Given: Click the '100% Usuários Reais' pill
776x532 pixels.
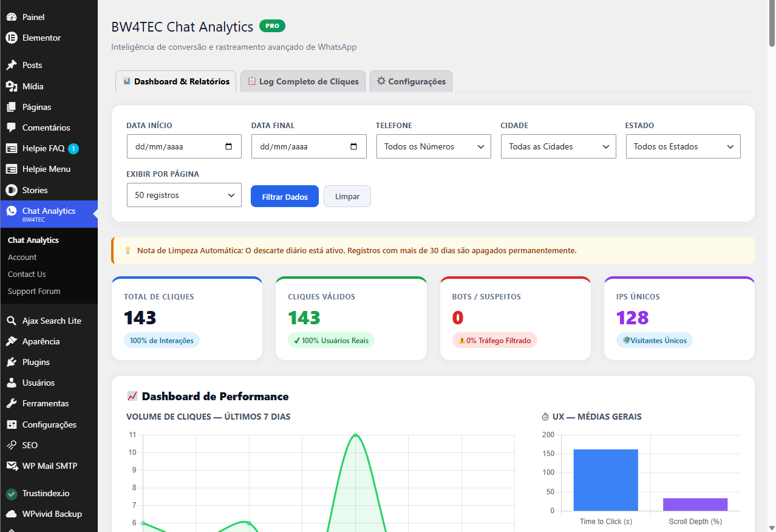Looking at the screenshot, I should click(x=331, y=340).
